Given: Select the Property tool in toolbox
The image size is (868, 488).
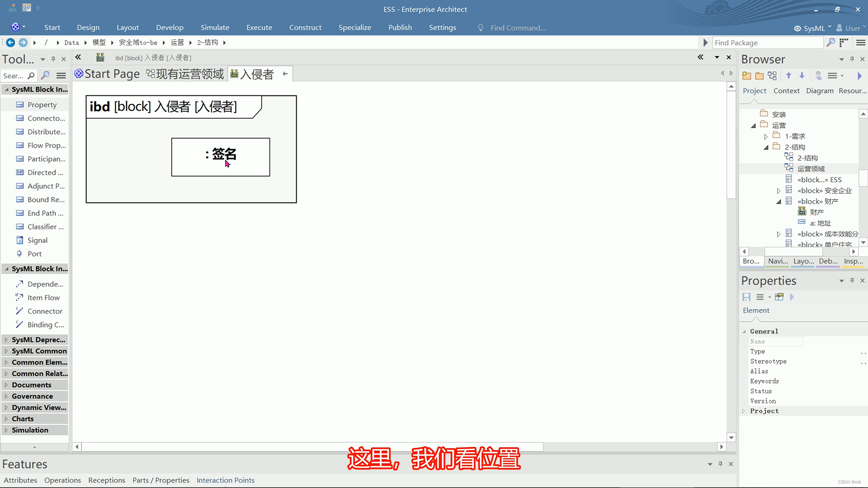Looking at the screenshot, I should (x=42, y=105).
